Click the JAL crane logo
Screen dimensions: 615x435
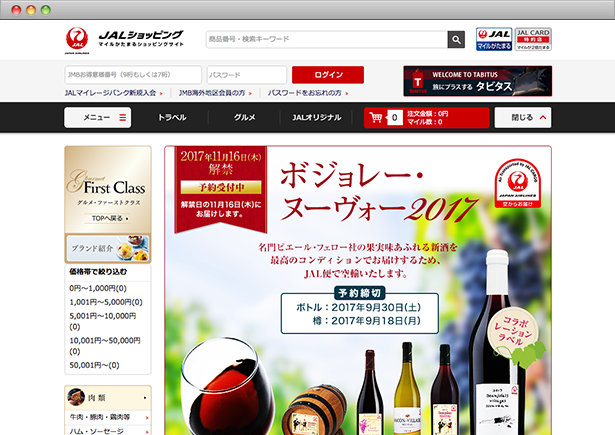click(77, 40)
